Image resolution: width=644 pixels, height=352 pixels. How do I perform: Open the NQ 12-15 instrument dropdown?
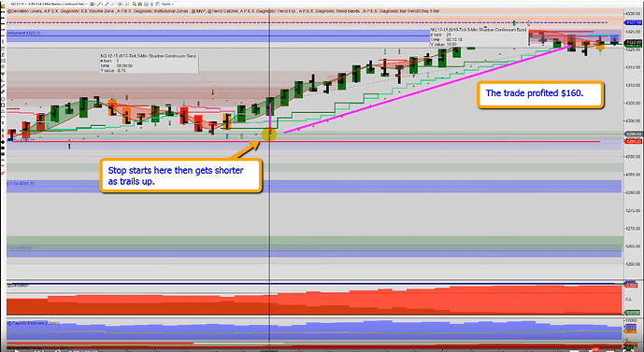tap(18, 4)
